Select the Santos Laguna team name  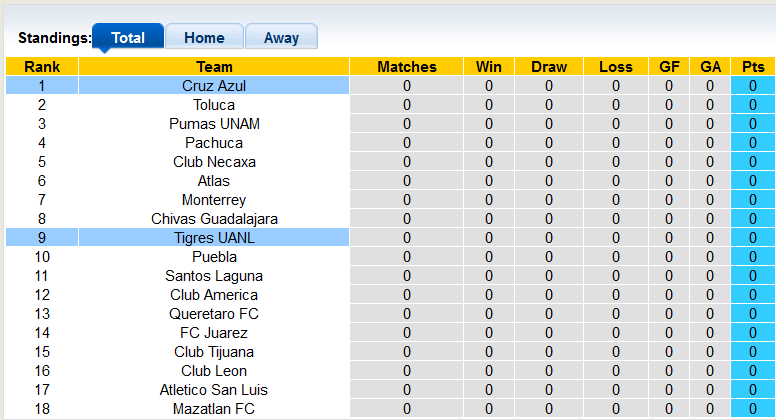(x=214, y=276)
